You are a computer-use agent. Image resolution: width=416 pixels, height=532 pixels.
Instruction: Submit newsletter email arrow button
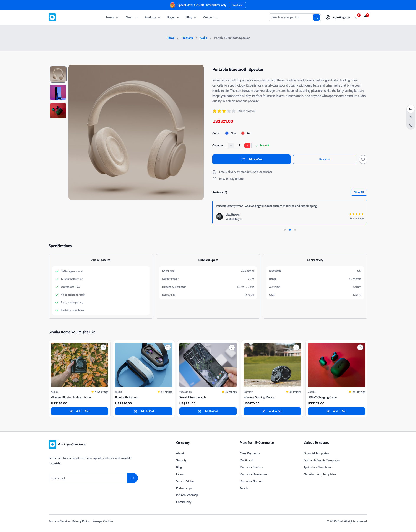132,478
